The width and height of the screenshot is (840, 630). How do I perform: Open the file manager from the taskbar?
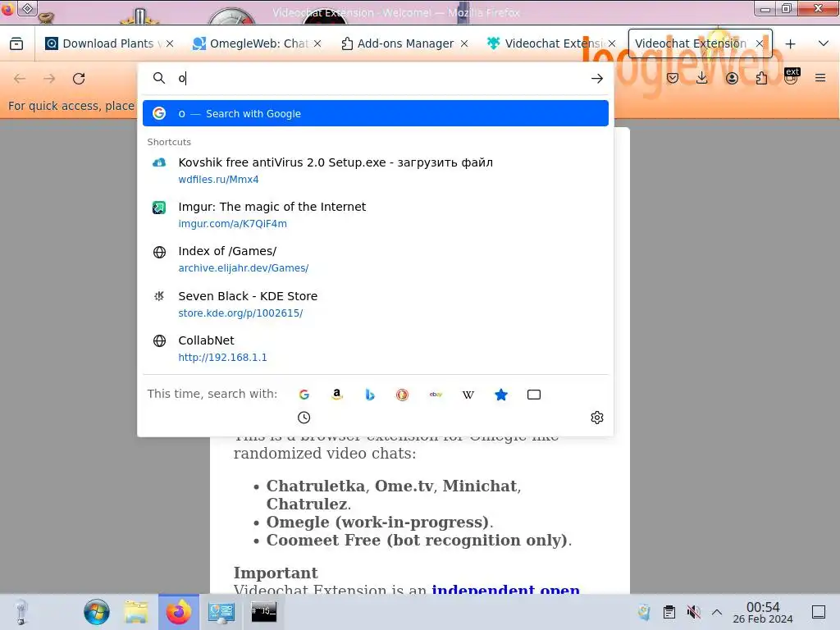pos(136,612)
